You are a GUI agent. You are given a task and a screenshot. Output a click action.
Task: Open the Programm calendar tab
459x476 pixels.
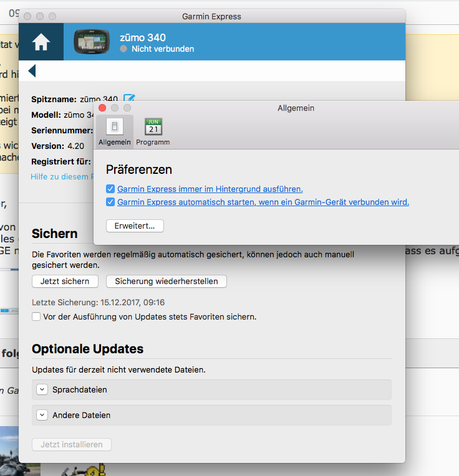tap(153, 127)
